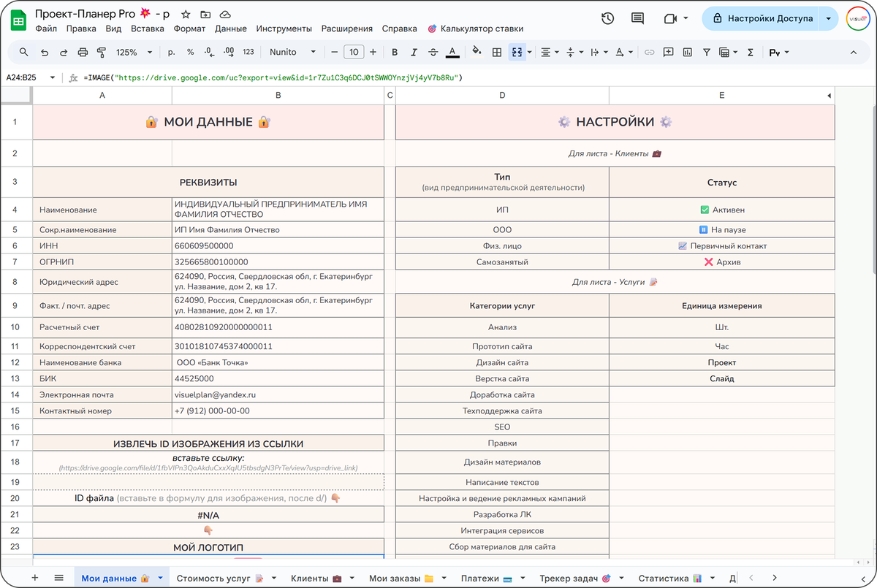Open the borders menu
The image size is (877, 588).
click(x=497, y=53)
